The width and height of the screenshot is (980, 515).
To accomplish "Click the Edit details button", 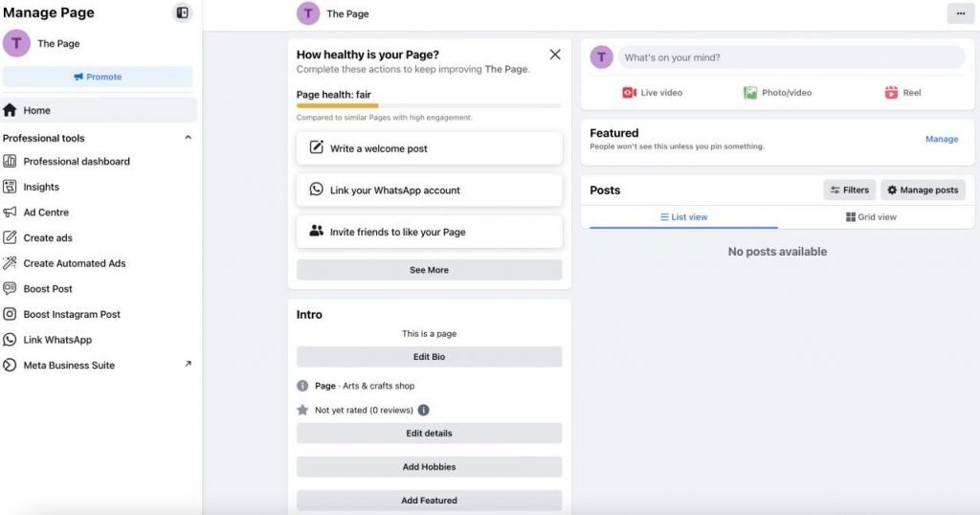I will click(429, 433).
